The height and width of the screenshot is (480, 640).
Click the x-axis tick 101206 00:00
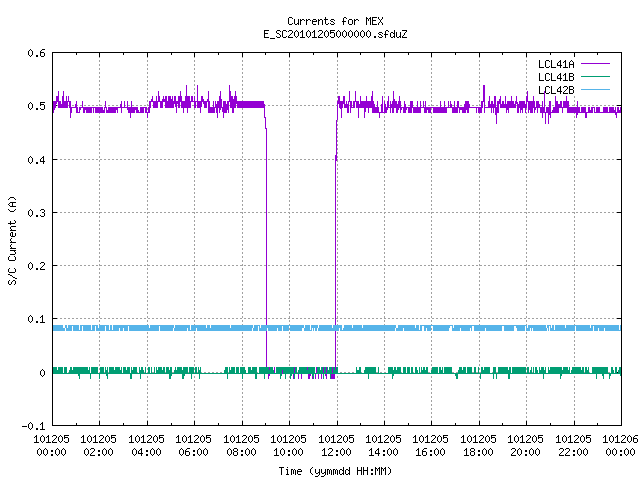(620, 446)
